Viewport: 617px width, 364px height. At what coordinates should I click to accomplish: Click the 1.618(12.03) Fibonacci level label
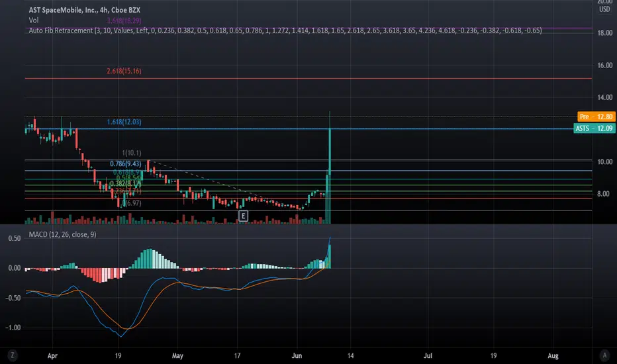(124, 122)
